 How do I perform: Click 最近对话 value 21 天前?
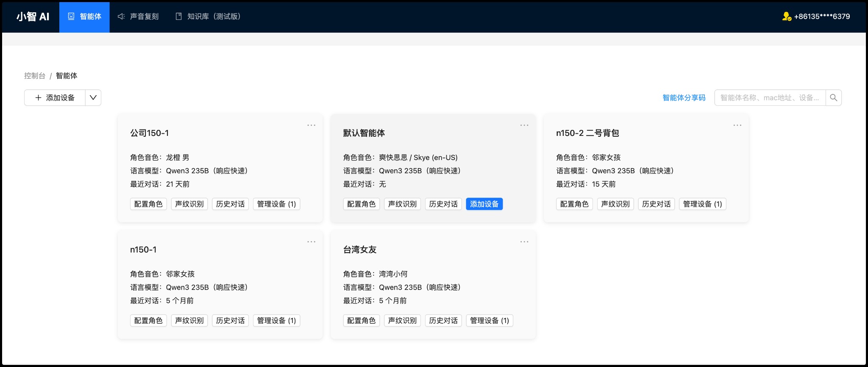coord(178,184)
